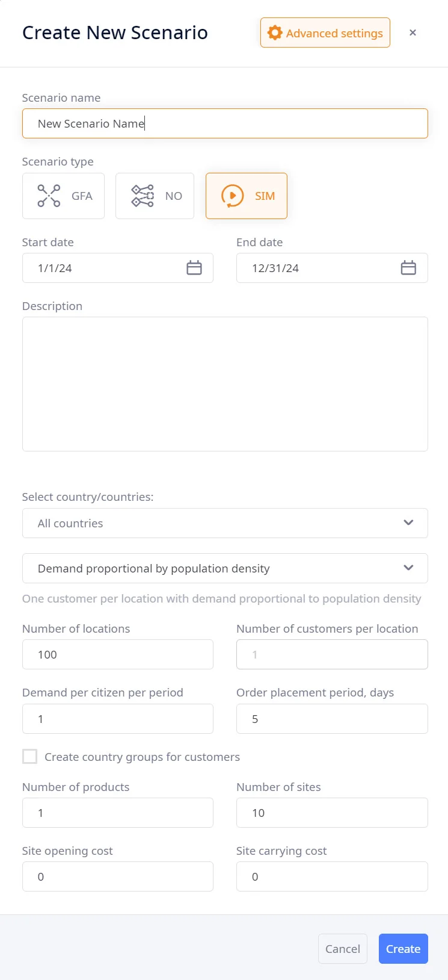Select the Demand per citizen per period field
448x980 pixels.
coord(118,719)
